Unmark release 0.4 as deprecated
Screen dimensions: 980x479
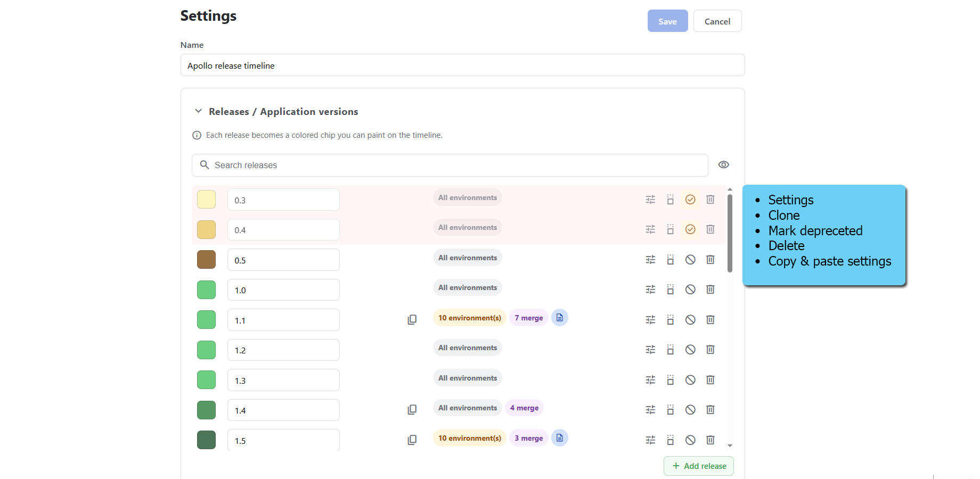pos(690,229)
